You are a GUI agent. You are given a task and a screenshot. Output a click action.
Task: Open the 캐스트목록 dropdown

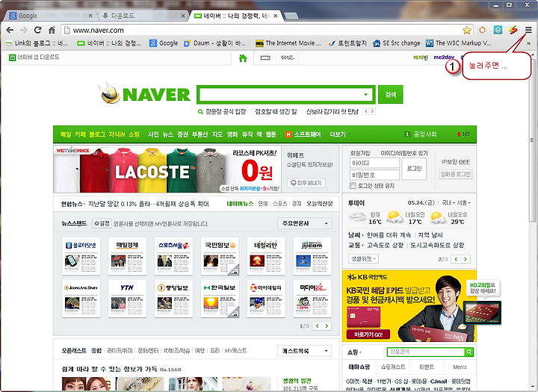pos(305,351)
